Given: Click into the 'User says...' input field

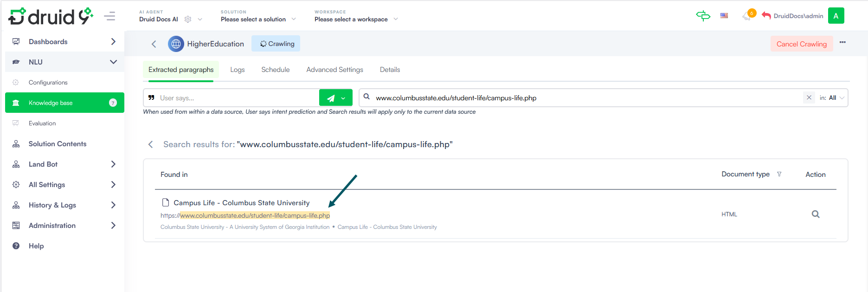Looking at the screenshot, I should pos(237,98).
